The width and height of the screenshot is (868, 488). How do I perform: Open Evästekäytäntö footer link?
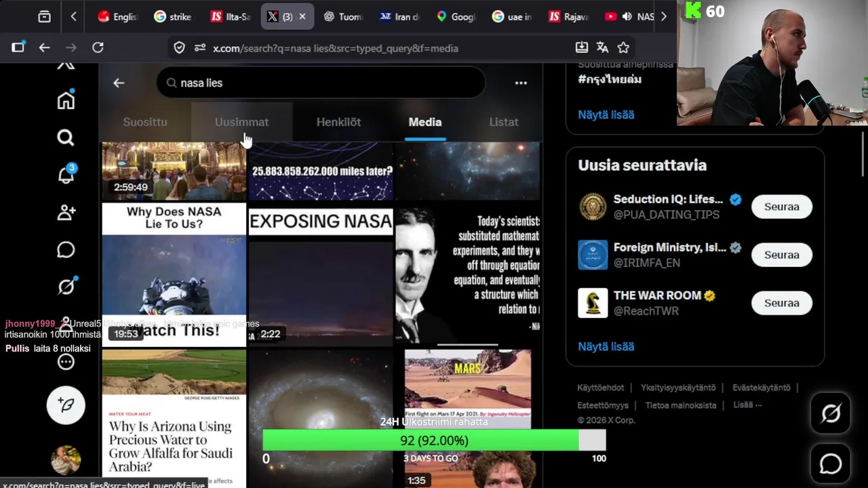click(761, 388)
